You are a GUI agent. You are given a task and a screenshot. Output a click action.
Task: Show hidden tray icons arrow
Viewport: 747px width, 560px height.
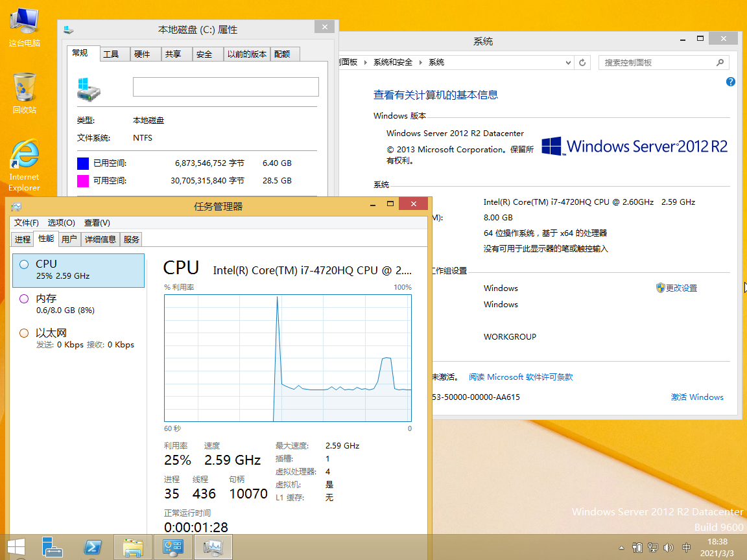click(622, 548)
